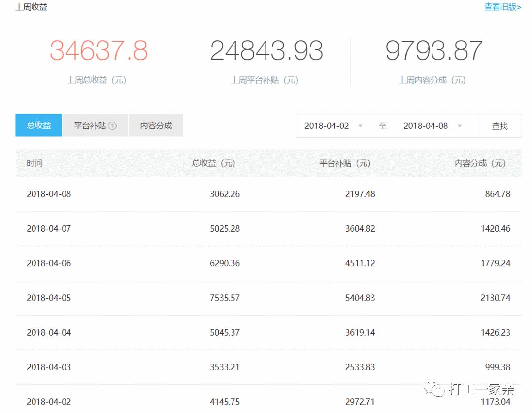This screenshot has width=532, height=413.
Task: Click the 打工一家亲 watermark logo icon
Action: coord(433,389)
